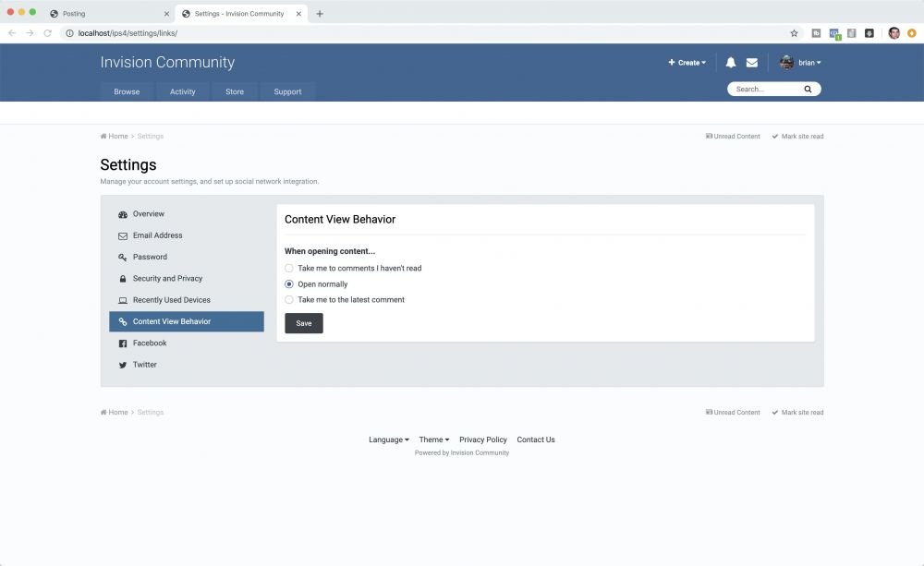This screenshot has width=924, height=566.
Task: Click the browser forward arrow
Action: [x=30, y=33]
